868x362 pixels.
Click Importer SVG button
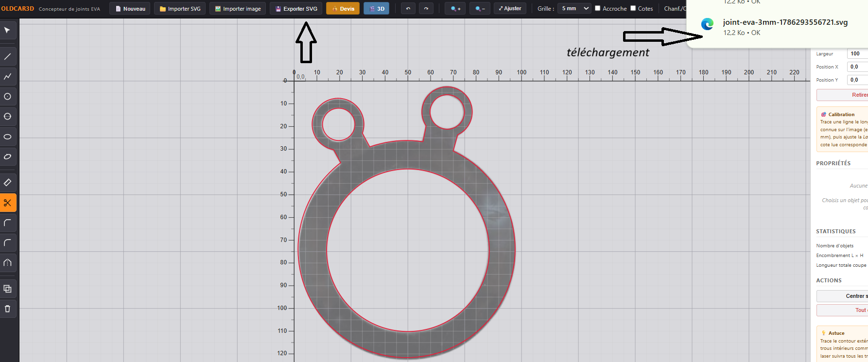click(180, 9)
